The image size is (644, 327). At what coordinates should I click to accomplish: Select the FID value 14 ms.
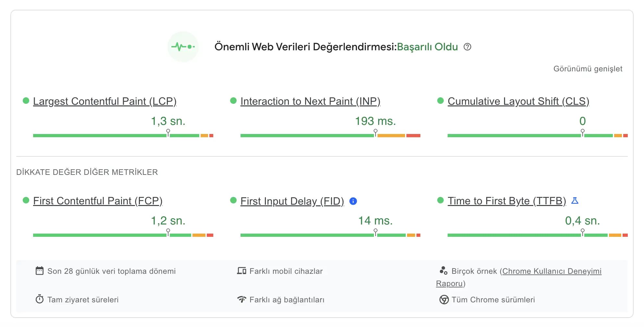[376, 221]
